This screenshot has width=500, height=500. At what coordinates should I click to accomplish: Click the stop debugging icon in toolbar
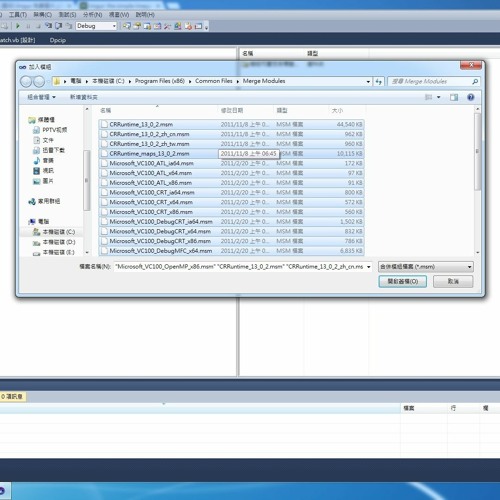point(38,26)
